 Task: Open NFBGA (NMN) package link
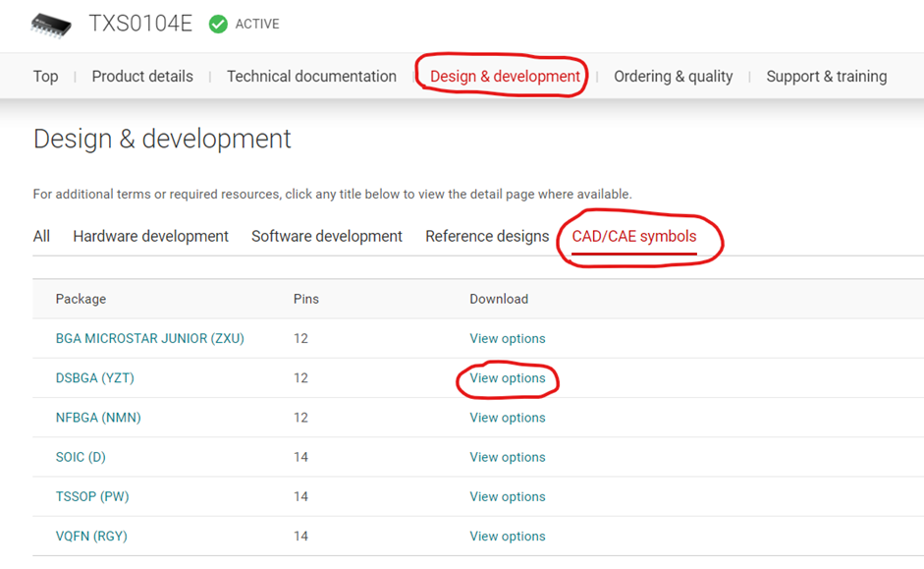pos(98,418)
